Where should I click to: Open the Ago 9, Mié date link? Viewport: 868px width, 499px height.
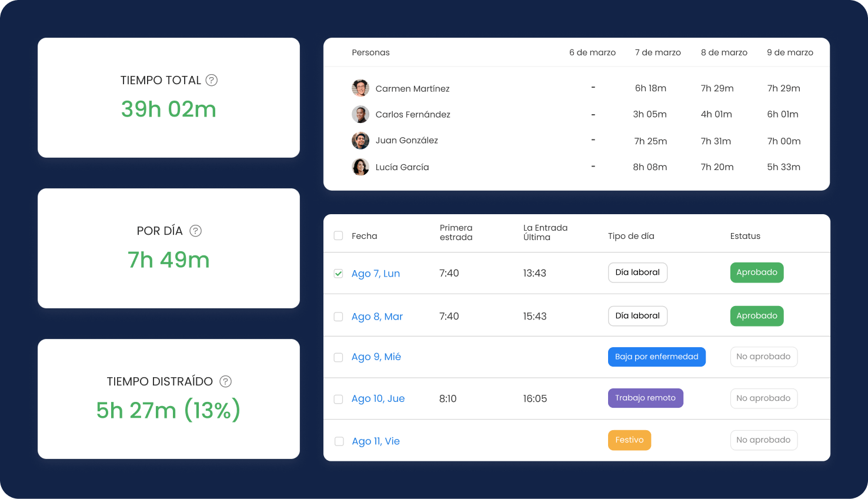point(376,357)
